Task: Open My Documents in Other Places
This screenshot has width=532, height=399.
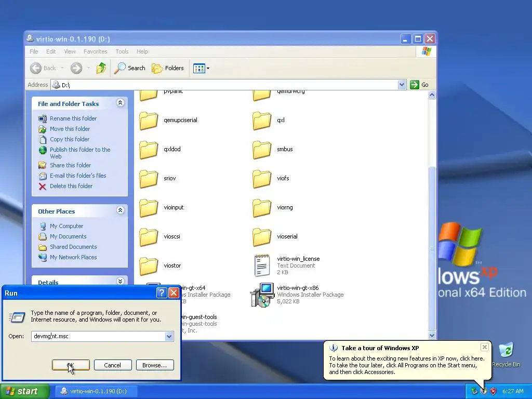Action: pos(68,236)
